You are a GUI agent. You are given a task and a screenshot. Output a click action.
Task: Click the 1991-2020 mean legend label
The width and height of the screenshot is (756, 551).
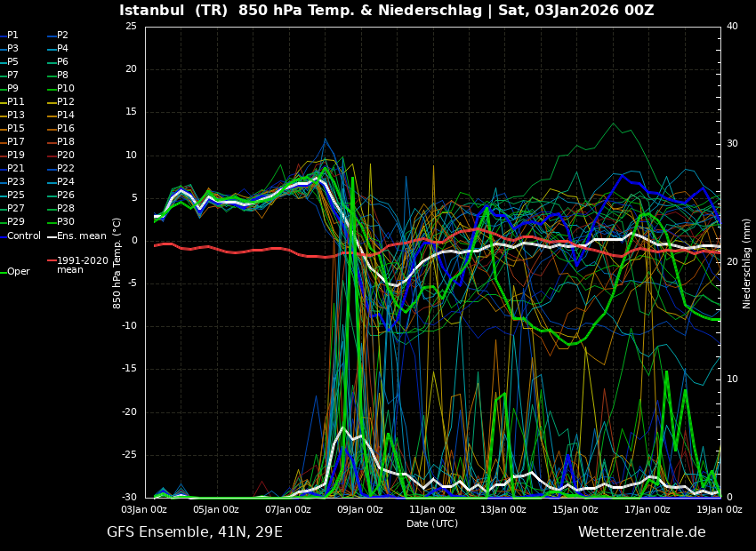pyautogui.click(x=83, y=265)
